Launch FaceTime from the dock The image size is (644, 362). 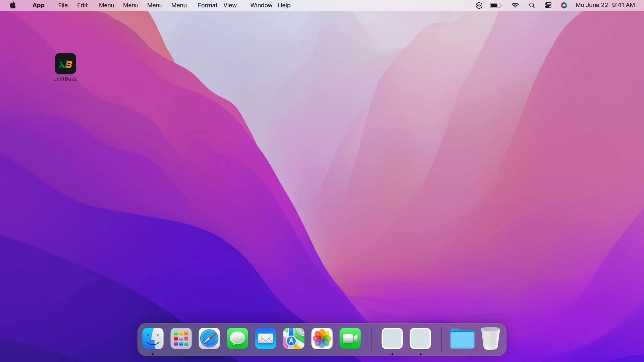tap(350, 339)
